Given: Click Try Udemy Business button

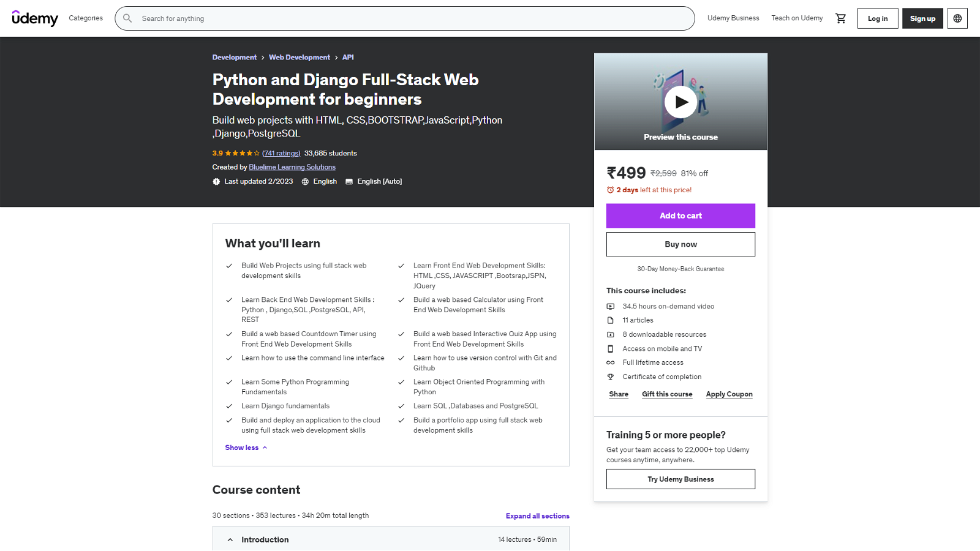Looking at the screenshot, I should pos(680,479).
